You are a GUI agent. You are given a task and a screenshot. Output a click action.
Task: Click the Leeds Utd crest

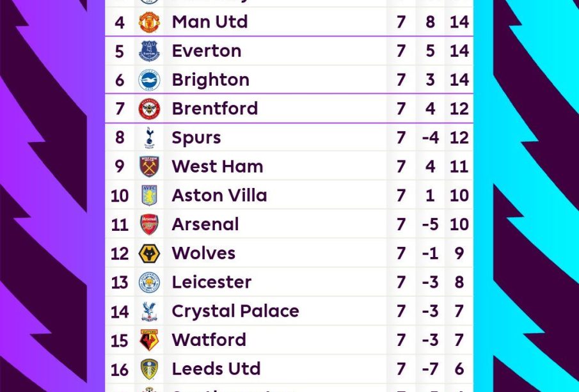[149, 369]
